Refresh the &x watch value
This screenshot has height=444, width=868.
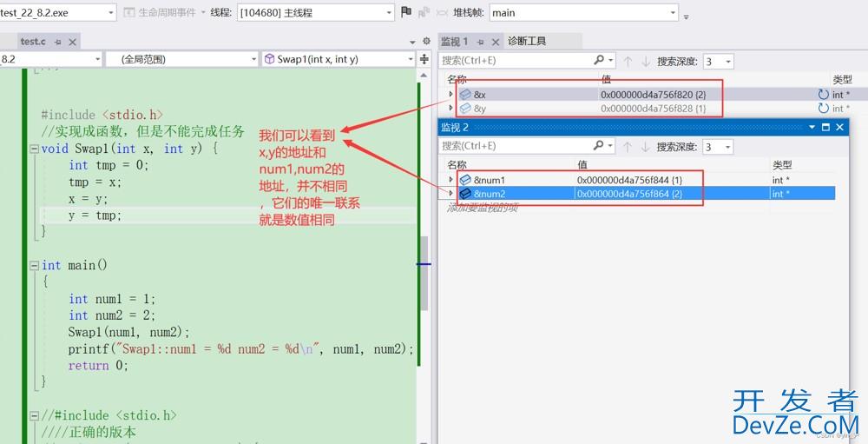[823, 94]
